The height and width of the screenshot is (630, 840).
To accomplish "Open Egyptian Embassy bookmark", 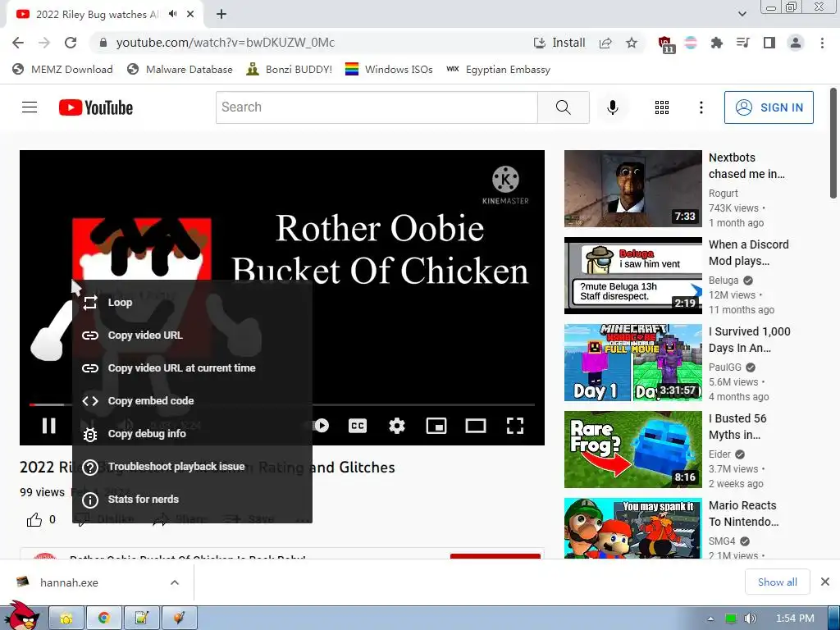I will (498, 69).
